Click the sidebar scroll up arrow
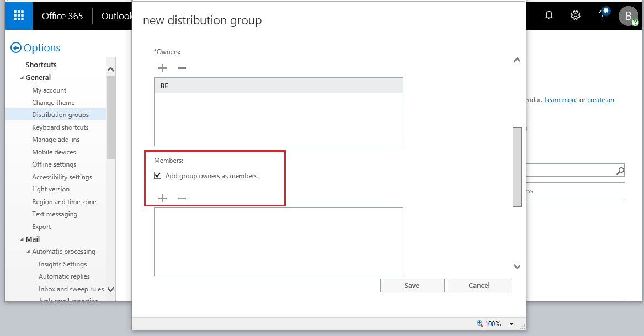The height and width of the screenshot is (336, 644). click(110, 70)
